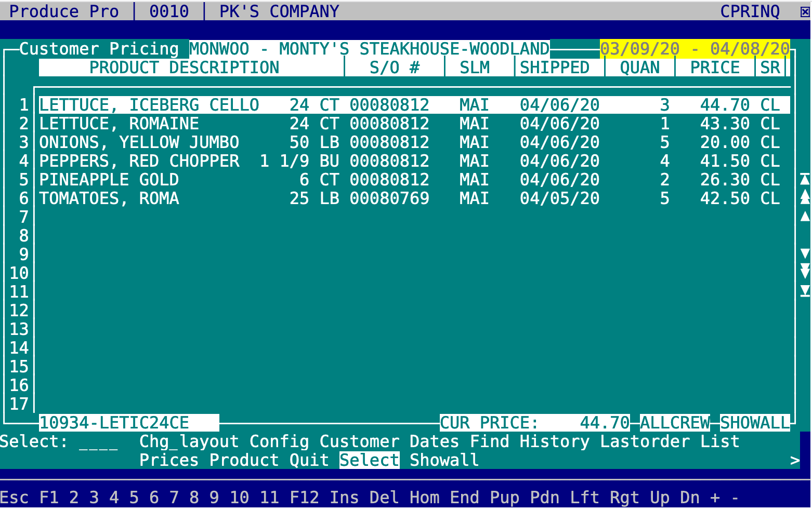The height and width of the screenshot is (510, 812).
Task: Choose the Dates command
Action: tap(434, 441)
